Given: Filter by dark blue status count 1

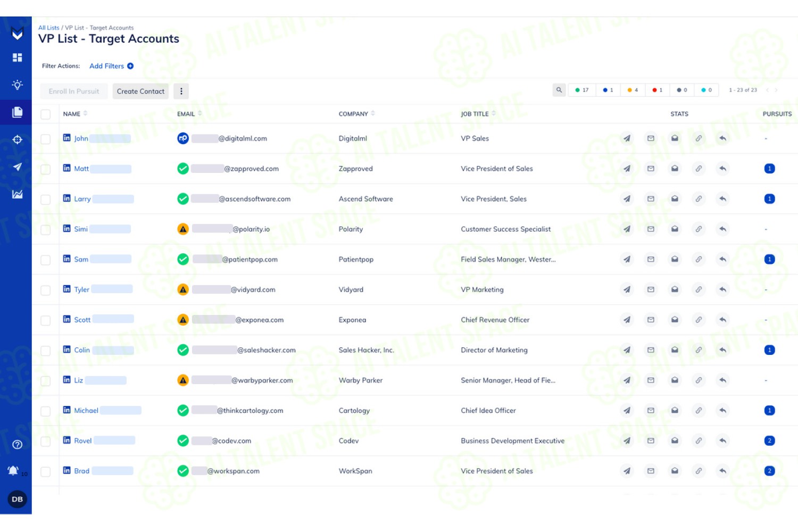Looking at the screenshot, I should click(608, 90).
